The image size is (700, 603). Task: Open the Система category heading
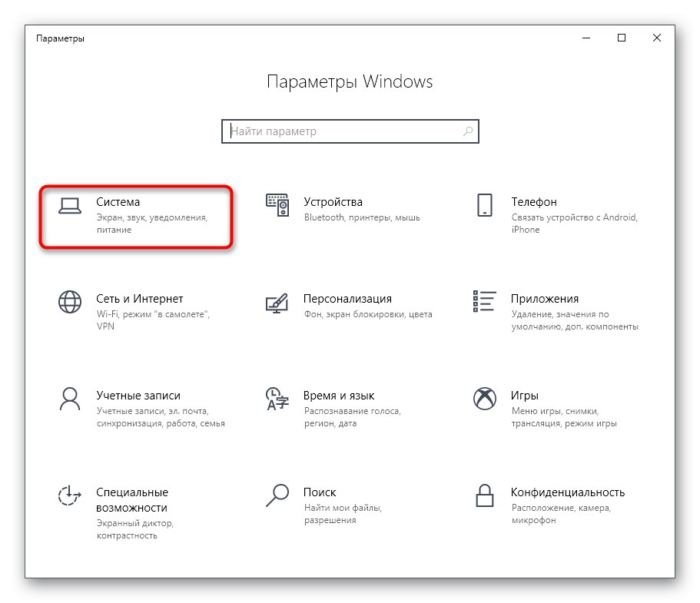click(118, 202)
